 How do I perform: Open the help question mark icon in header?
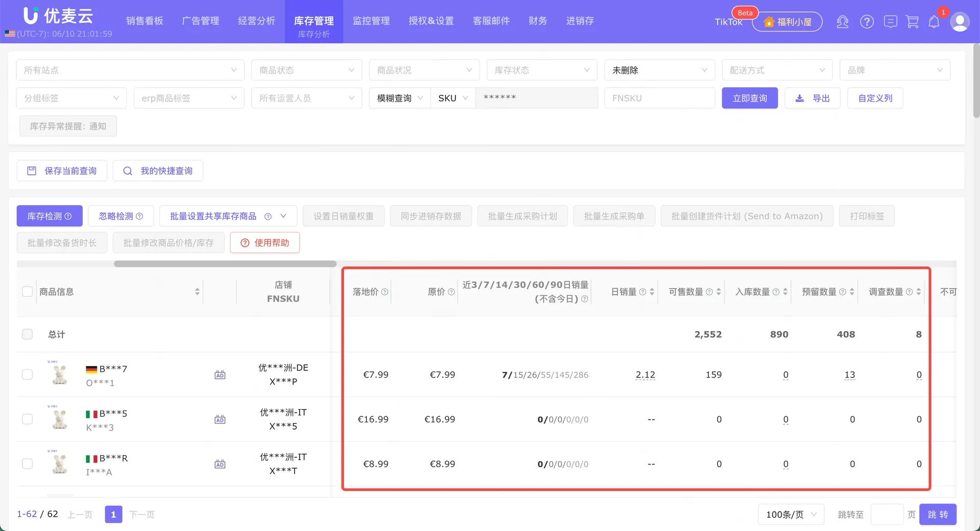click(867, 22)
